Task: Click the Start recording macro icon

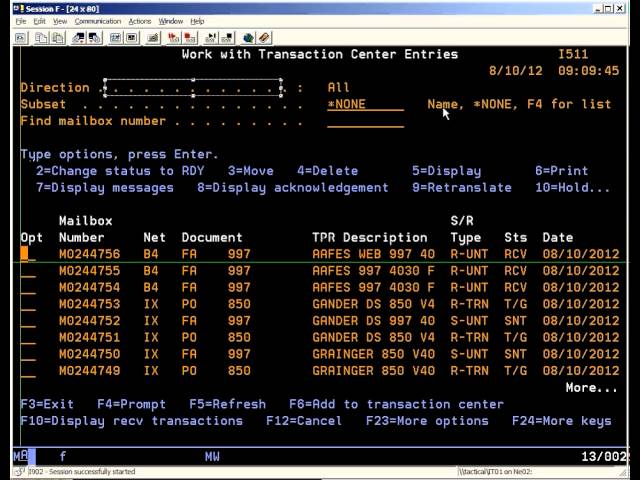Action: [173, 38]
